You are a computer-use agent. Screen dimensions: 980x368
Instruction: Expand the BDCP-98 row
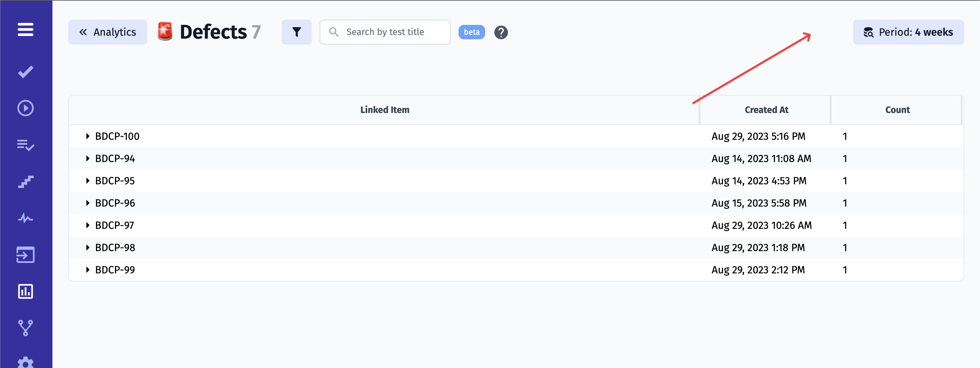[87, 248]
